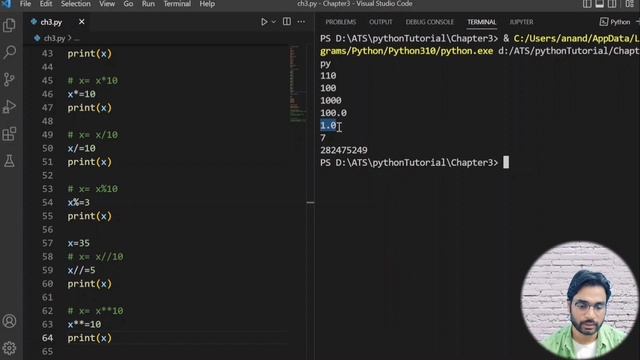Click the 1000 terminal output line

click(x=331, y=100)
